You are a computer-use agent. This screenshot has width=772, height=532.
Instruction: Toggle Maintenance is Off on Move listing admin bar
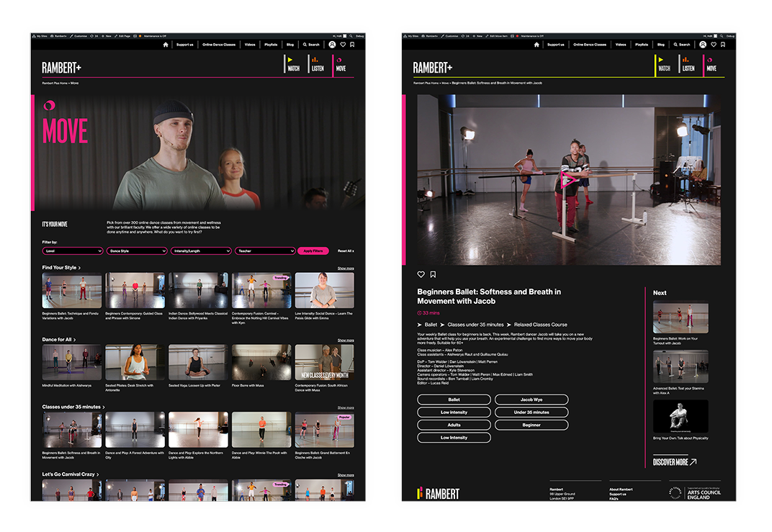coord(153,36)
